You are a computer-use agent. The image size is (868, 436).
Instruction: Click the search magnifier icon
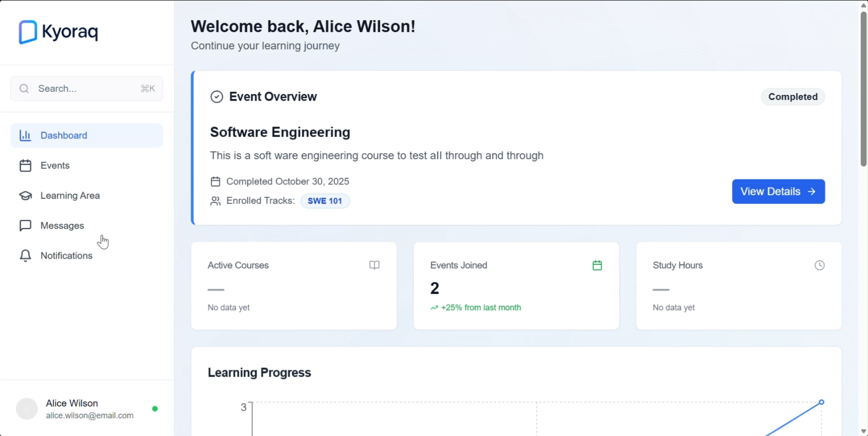[24, 89]
